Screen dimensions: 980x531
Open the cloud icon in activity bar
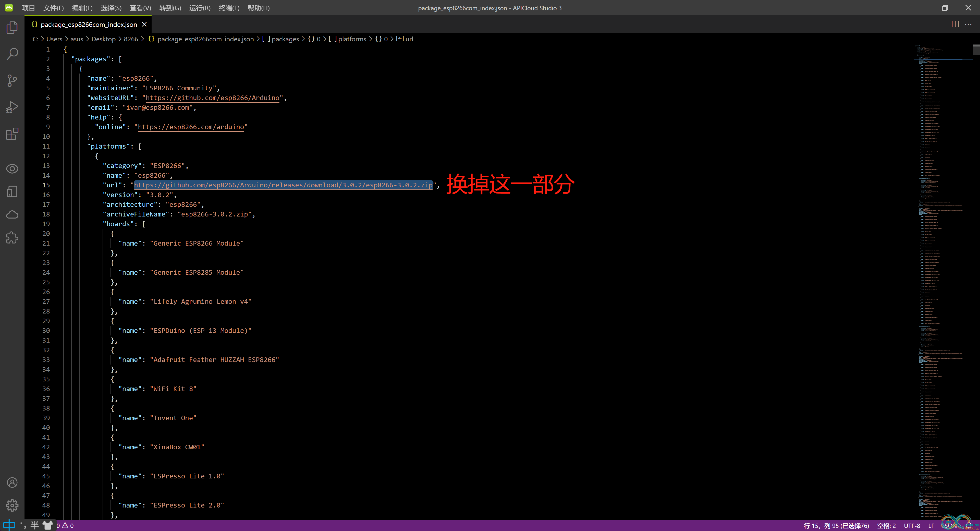click(x=12, y=214)
